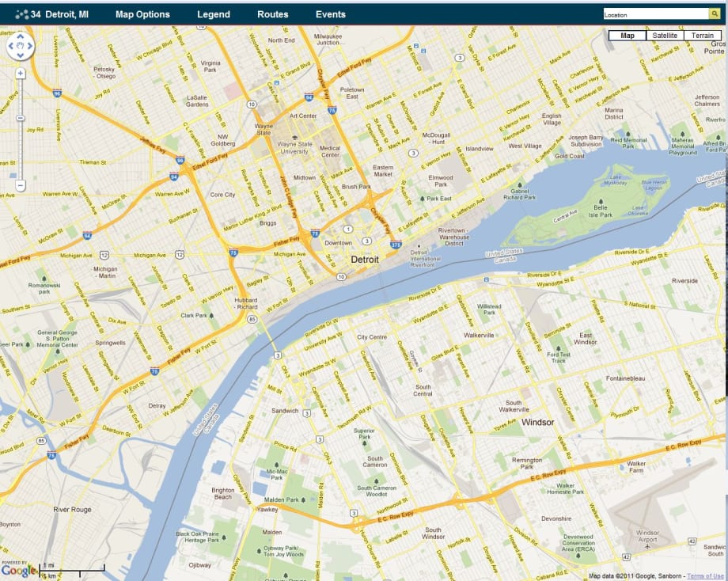
Task: Click the pan up arrow on the map
Action: click(x=20, y=36)
